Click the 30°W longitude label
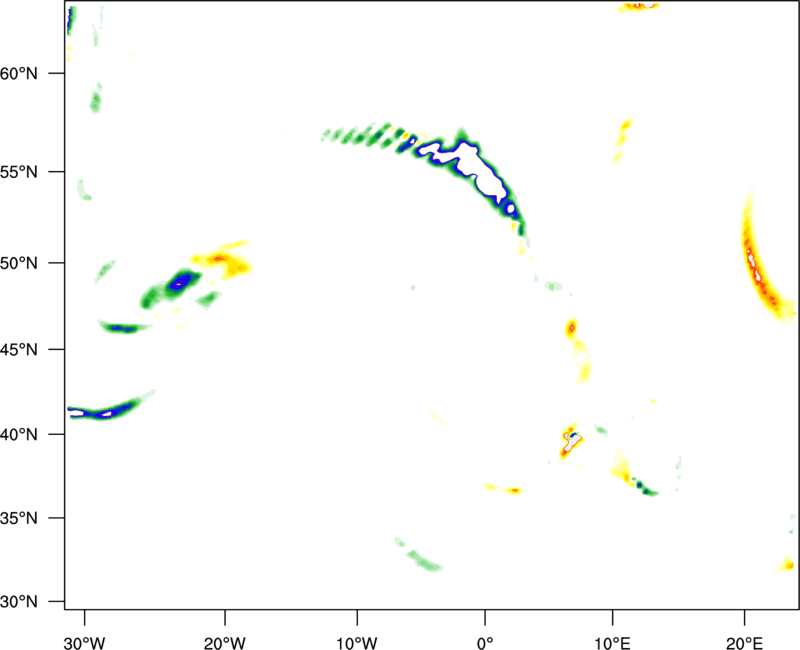The width and height of the screenshot is (800, 650). point(85,643)
